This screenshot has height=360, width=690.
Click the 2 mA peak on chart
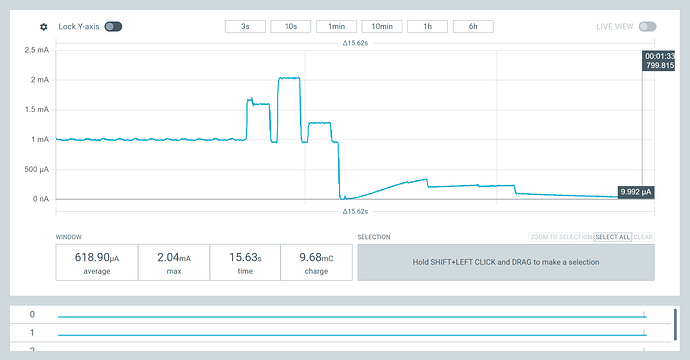click(289, 78)
